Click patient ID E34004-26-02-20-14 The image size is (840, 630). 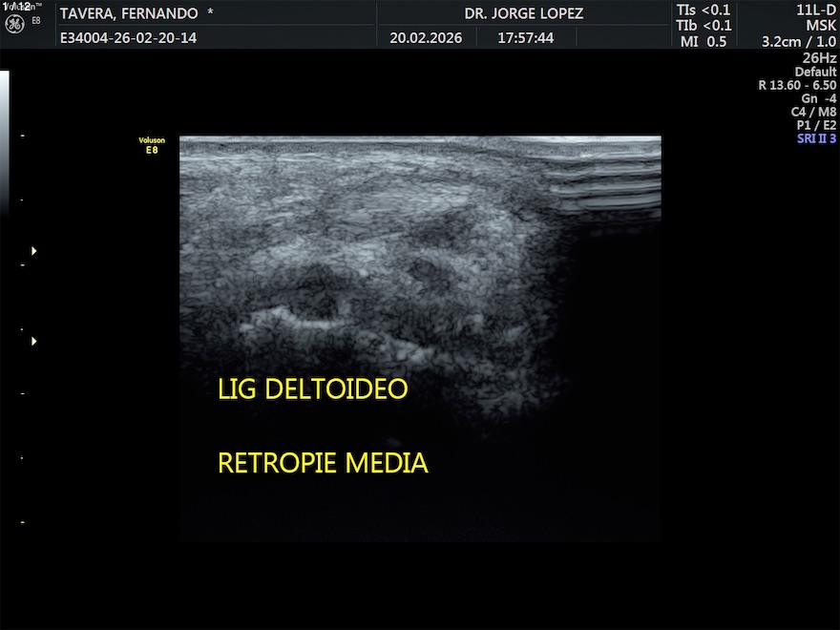(x=128, y=39)
